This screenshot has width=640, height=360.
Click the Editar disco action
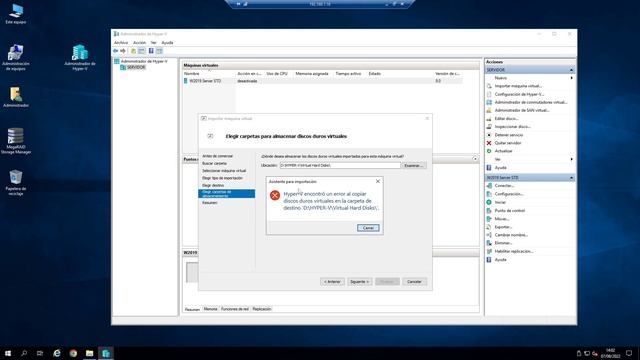pos(506,119)
